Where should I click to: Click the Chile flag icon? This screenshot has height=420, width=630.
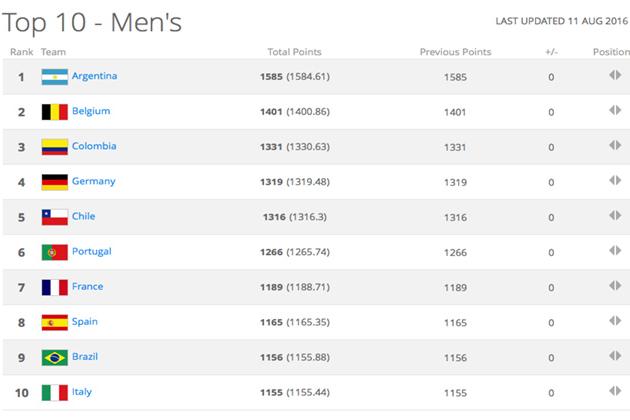(54, 217)
